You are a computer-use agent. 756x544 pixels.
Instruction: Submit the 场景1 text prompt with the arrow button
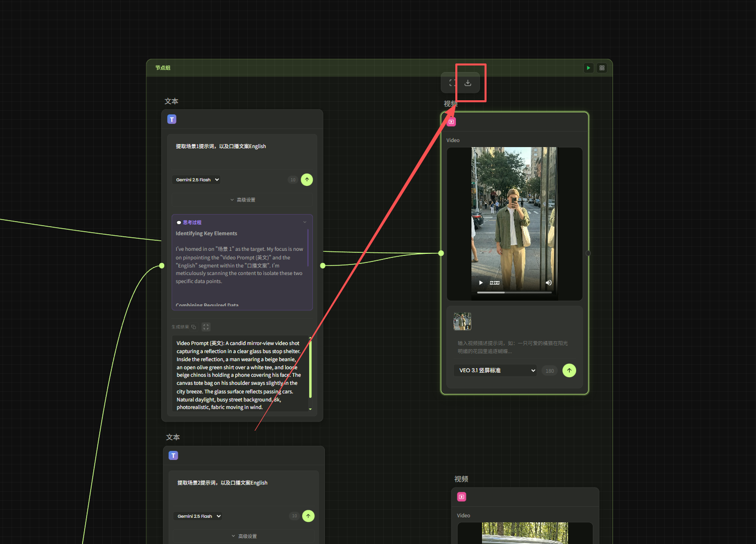(x=307, y=180)
